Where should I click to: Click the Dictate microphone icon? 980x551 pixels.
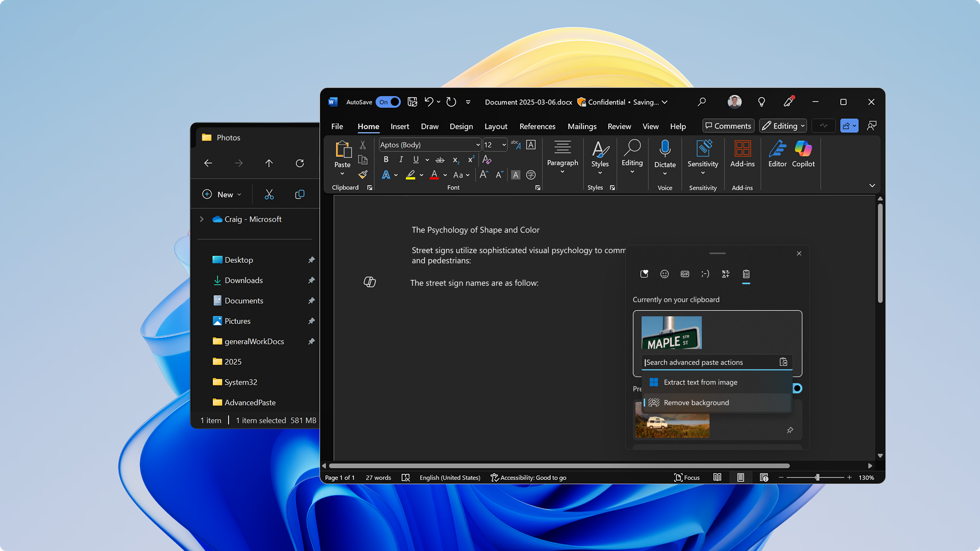[665, 149]
